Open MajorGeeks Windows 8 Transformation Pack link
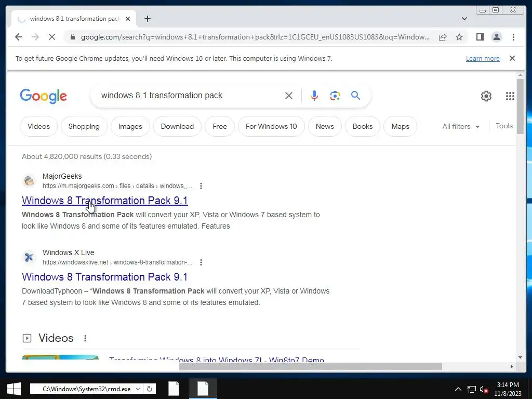532x399 pixels. (x=104, y=201)
